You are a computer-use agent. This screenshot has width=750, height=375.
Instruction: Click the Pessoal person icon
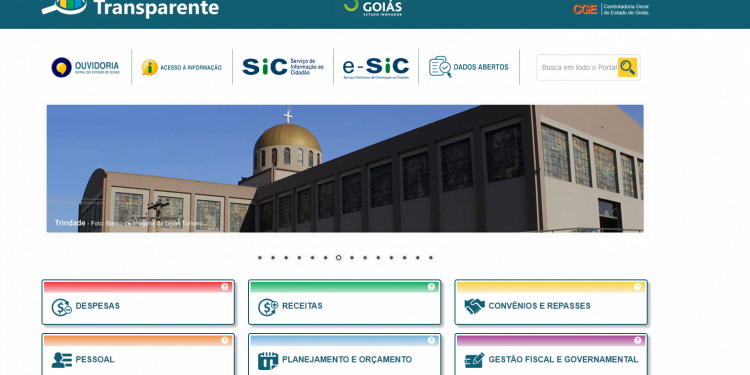pyautogui.click(x=62, y=360)
